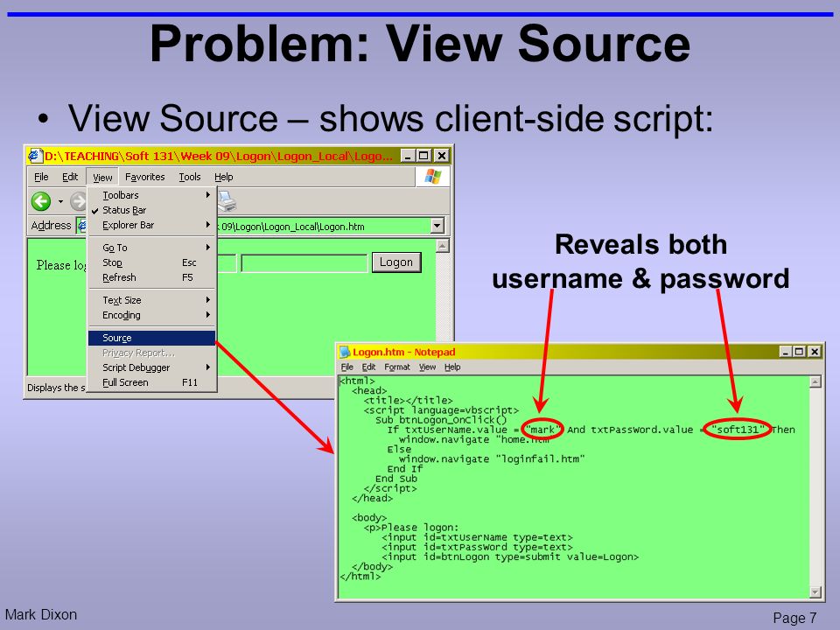Open the Help menu in Internet Explorer
Screen dimensions: 840x630
coord(223,177)
